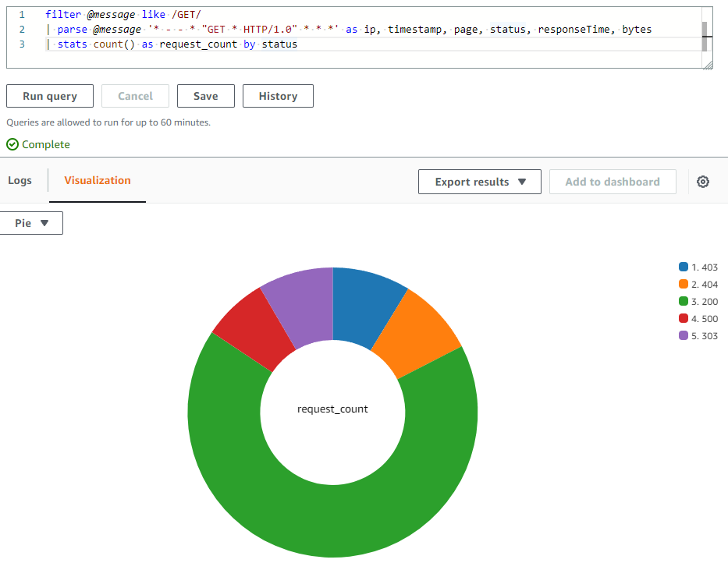Open query History
This screenshot has width=728, height=563.
click(278, 96)
